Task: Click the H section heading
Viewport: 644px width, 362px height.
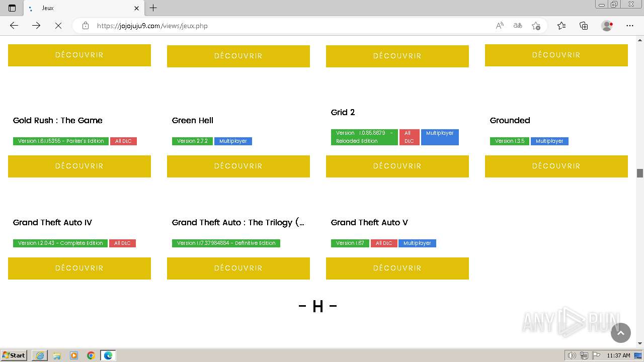Action: (317, 306)
